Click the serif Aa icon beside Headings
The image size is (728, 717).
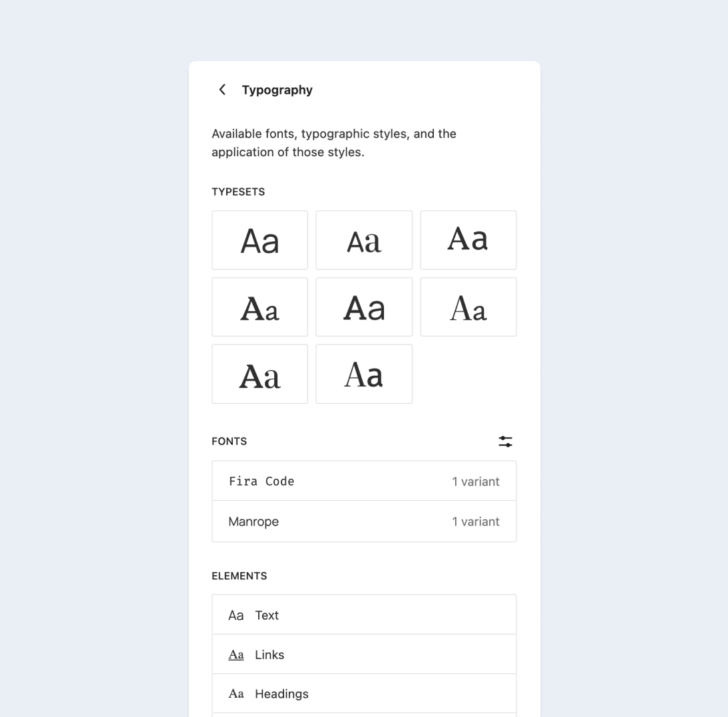(x=236, y=694)
